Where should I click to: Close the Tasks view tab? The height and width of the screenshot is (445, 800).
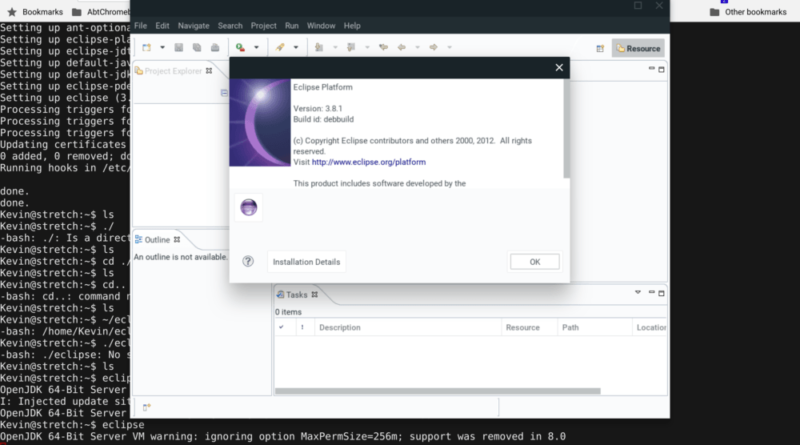click(x=315, y=295)
